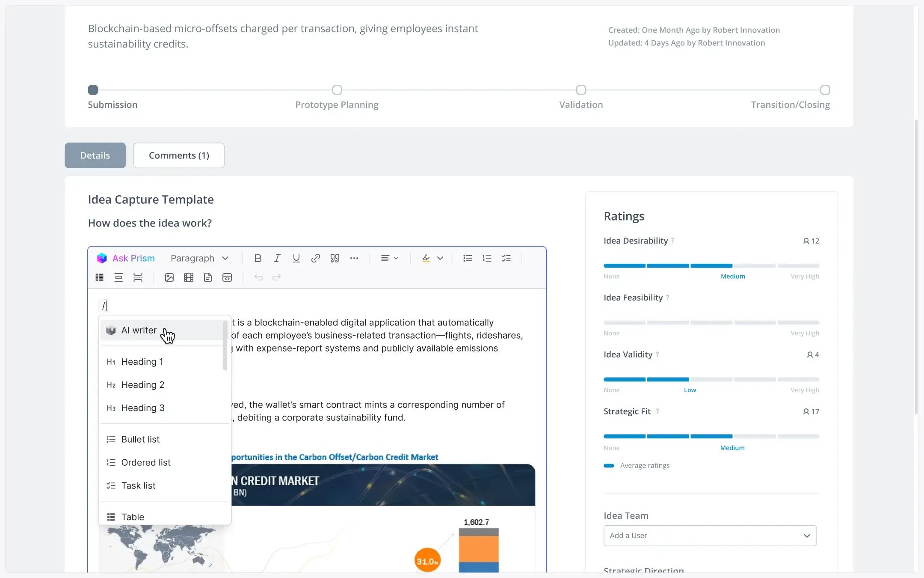The width and height of the screenshot is (924, 578).
Task: Toggle underline text formatting
Action: click(x=296, y=258)
